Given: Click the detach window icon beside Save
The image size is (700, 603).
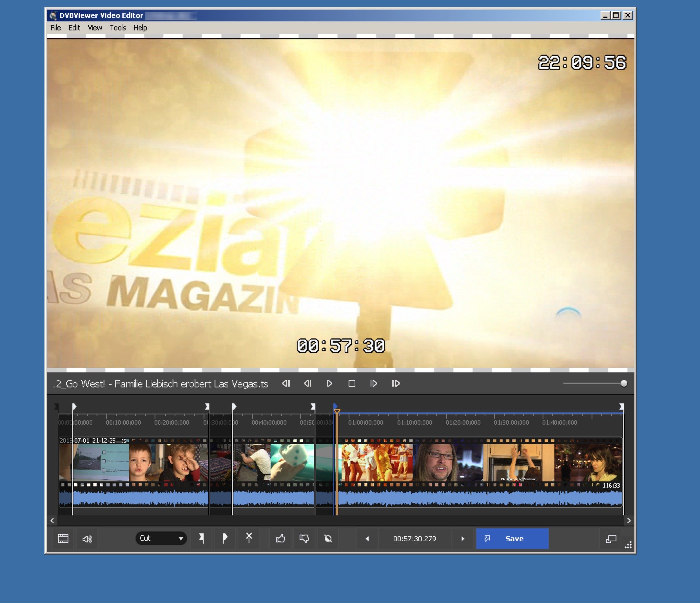Looking at the screenshot, I should (610, 539).
